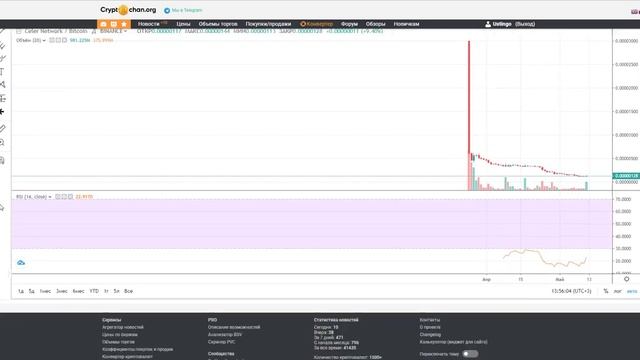Set chart range to 5л

tap(116, 291)
